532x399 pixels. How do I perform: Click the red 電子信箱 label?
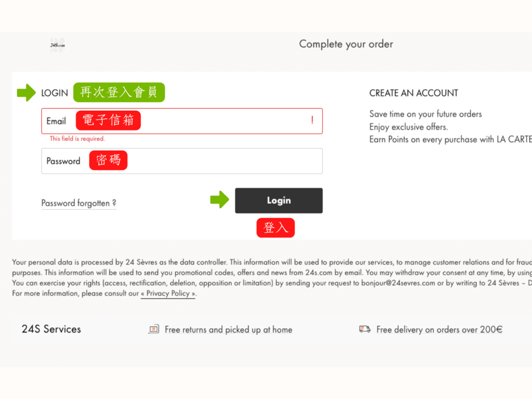(x=108, y=121)
